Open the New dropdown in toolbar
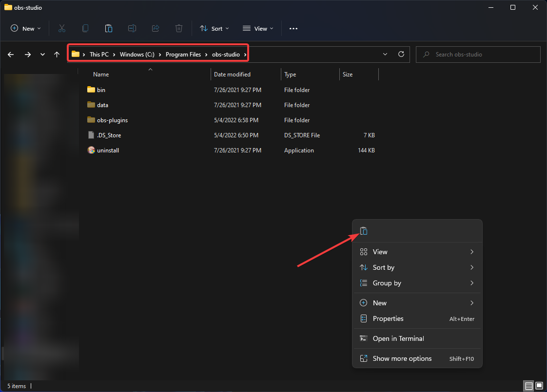547x392 pixels. pos(26,29)
